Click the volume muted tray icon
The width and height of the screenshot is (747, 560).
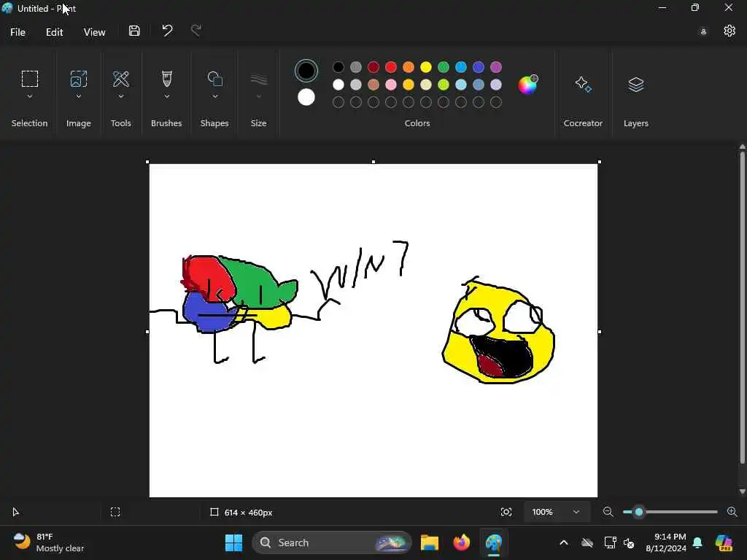(x=629, y=542)
